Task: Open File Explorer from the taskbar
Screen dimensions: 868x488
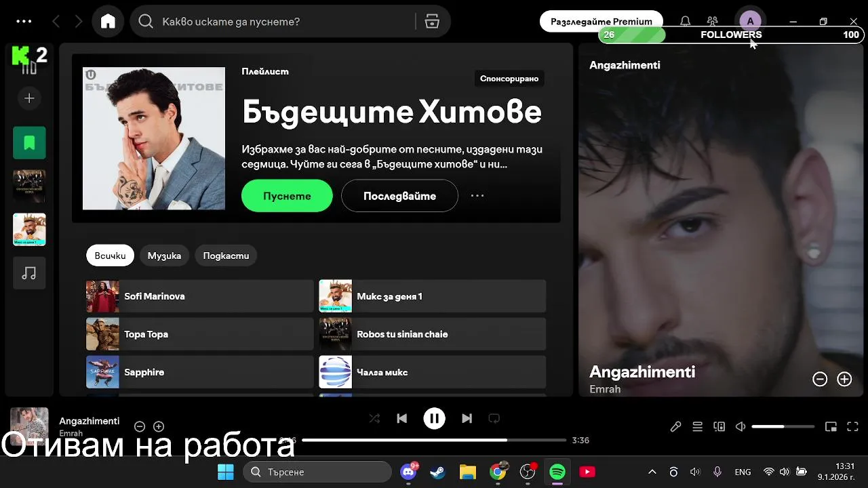Action: pos(468,472)
